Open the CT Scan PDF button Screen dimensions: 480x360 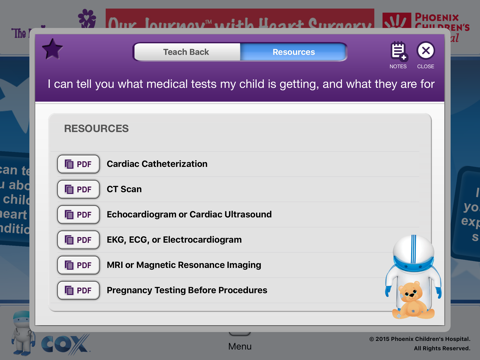coord(78,189)
